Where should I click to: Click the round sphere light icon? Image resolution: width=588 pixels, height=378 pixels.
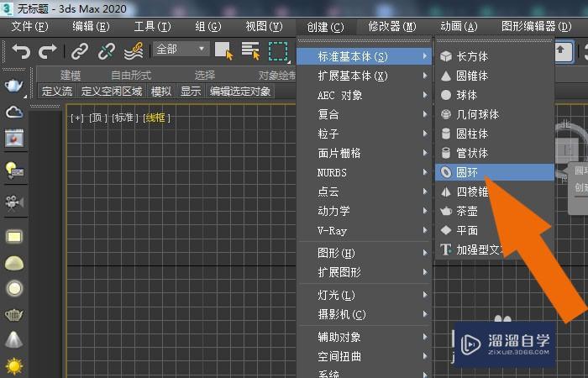click(14, 288)
